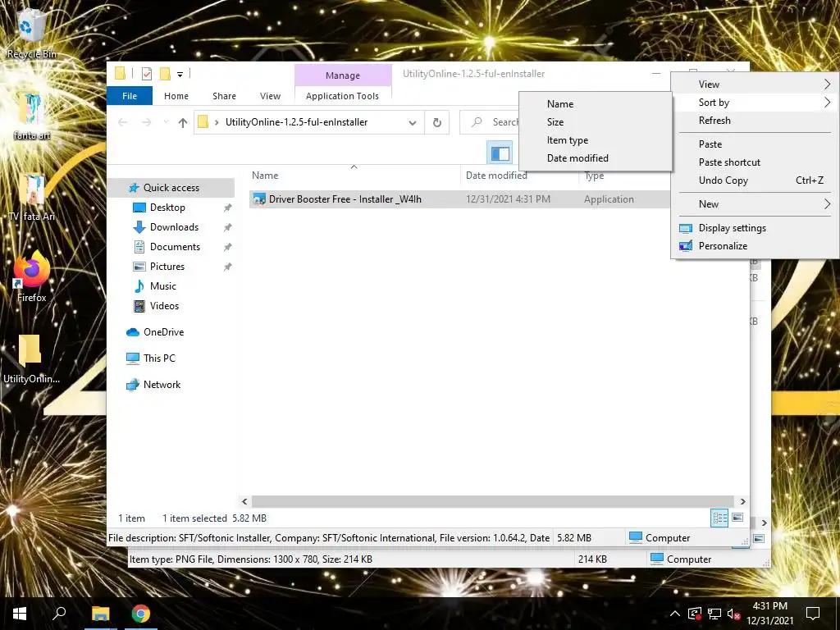
Task: Select the TV fata Ari desktop icon
Action: click(32, 197)
